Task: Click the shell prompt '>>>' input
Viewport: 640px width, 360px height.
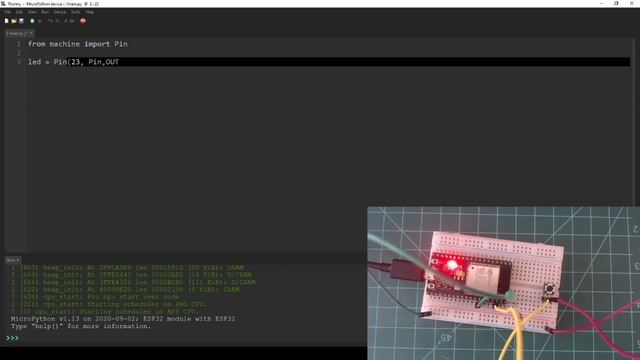Action: tap(12, 338)
